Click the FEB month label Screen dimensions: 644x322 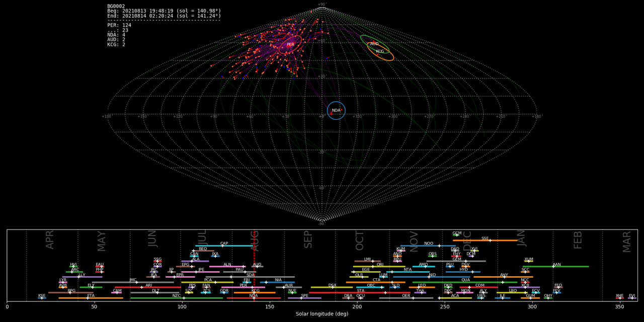tap(578, 240)
